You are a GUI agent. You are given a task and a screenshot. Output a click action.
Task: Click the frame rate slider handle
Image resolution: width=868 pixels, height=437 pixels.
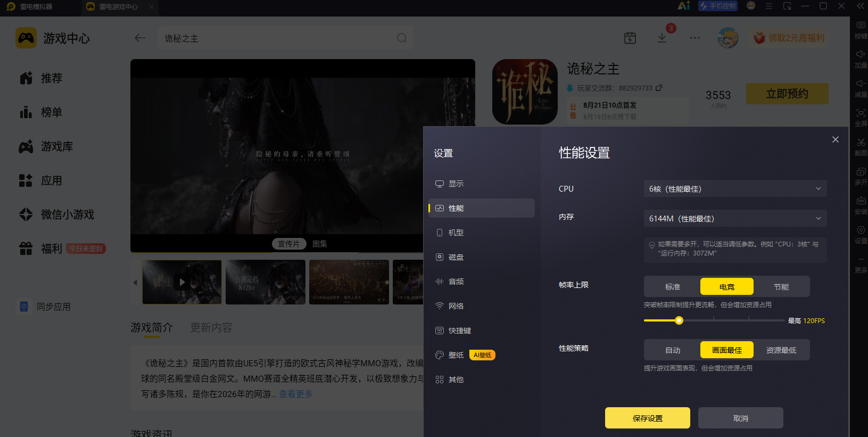(679, 320)
